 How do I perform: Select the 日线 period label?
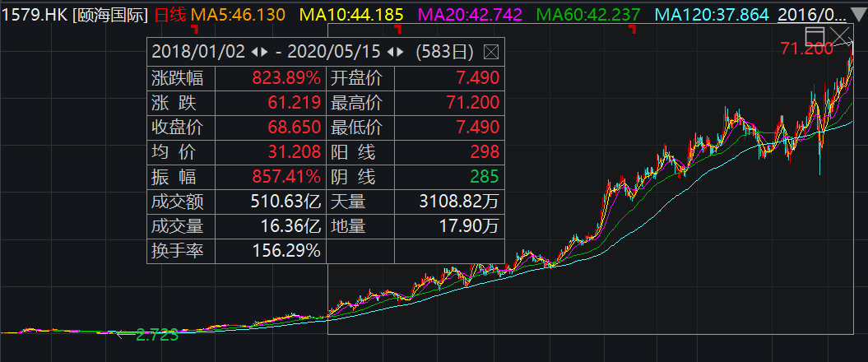pyautogui.click(x=170, y=15)
